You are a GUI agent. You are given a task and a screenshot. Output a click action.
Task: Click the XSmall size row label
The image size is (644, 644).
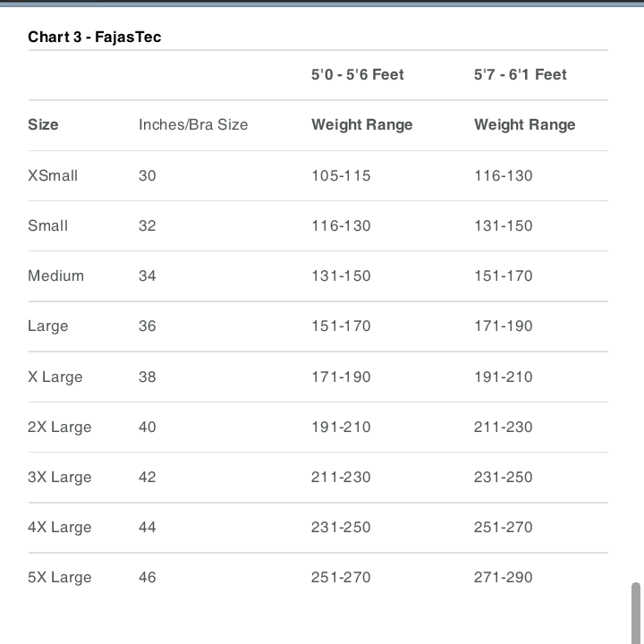(53, 175)
